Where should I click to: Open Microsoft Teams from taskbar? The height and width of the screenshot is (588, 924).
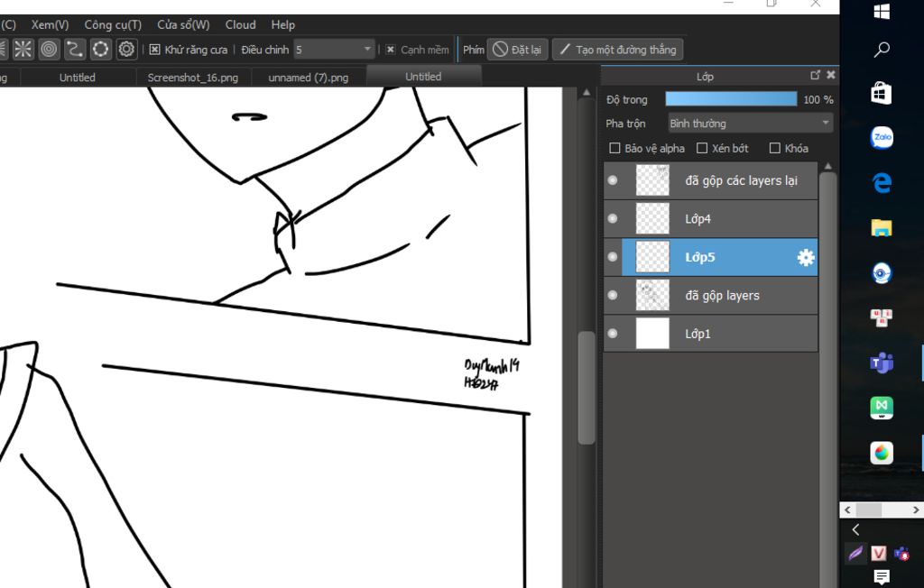(x=882, y=363)
